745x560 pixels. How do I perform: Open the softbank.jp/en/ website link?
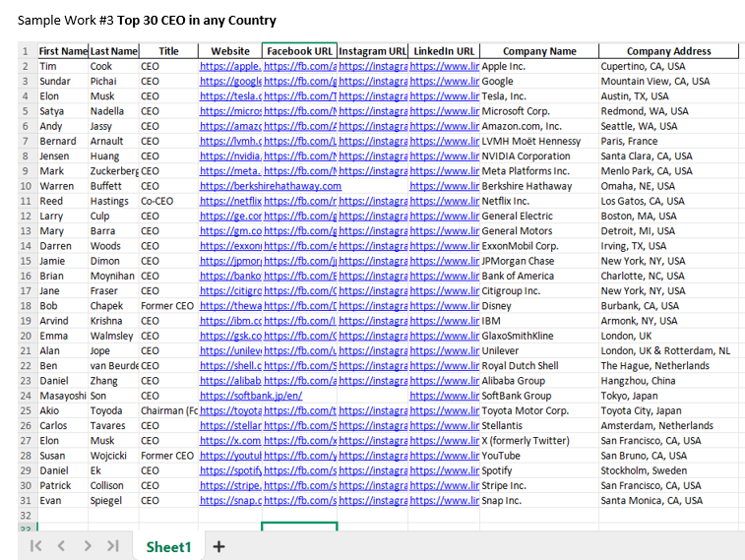coord(251,396)
